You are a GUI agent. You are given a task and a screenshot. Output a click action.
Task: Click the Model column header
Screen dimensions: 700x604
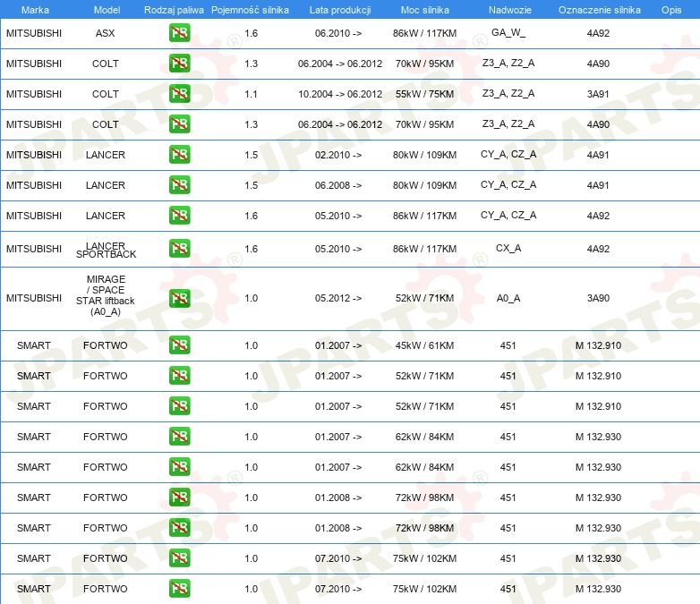click(106, 9)
